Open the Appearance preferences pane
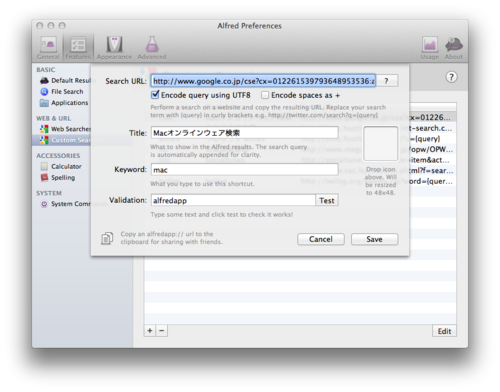Screen dimensions: 500x392 tap(114, 47)
